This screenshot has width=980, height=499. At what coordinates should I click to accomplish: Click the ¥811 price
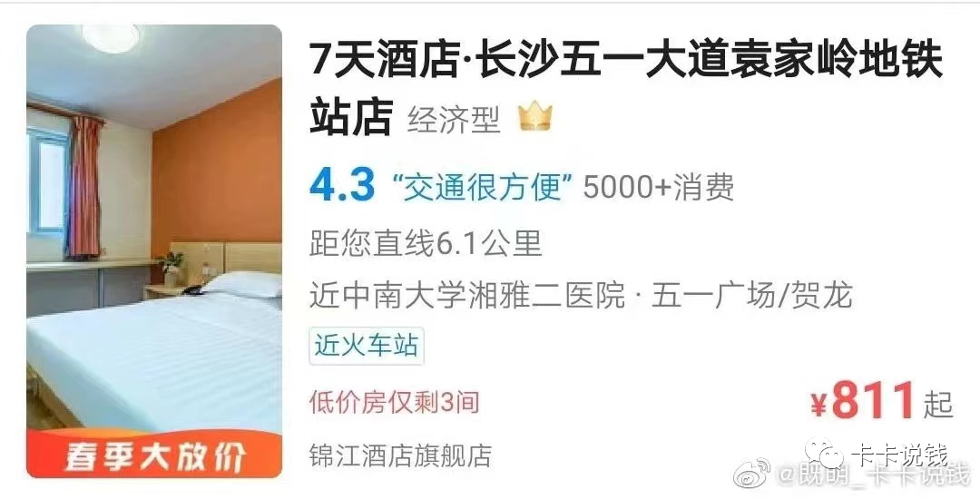click(863, 401)
